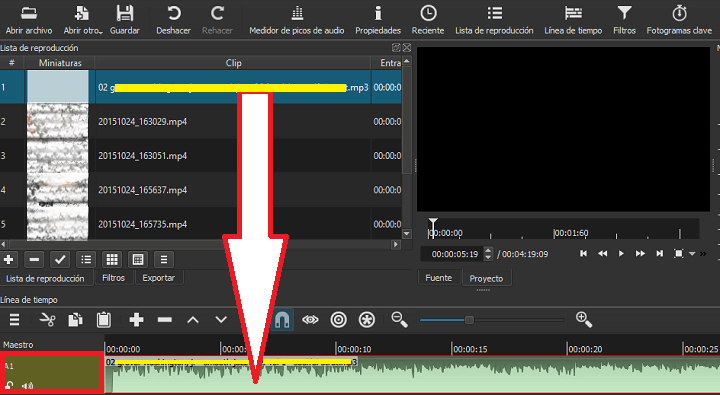
Task: Show Medidor de picos de audio
Action: coord(297,20)
